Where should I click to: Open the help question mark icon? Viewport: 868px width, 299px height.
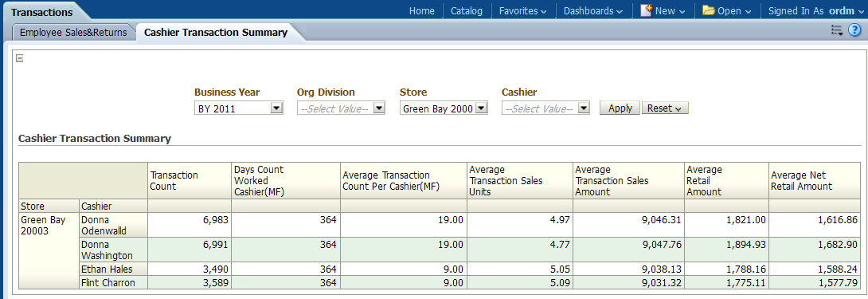(854, 30)
